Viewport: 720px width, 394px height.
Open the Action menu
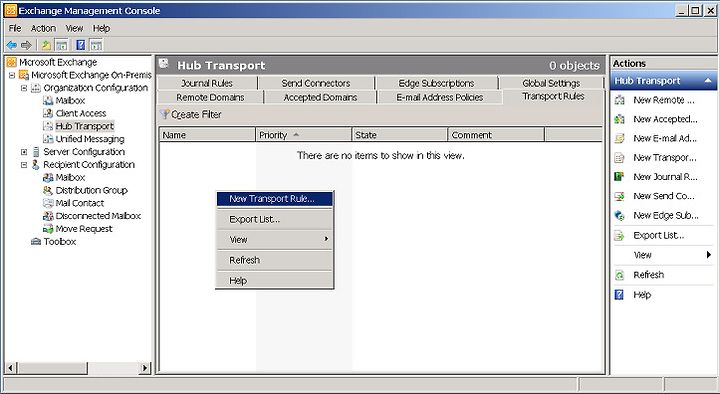43,28
